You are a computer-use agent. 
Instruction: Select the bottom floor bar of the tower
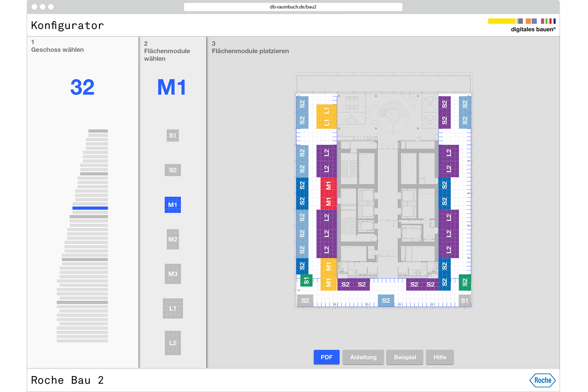[82, 341]
